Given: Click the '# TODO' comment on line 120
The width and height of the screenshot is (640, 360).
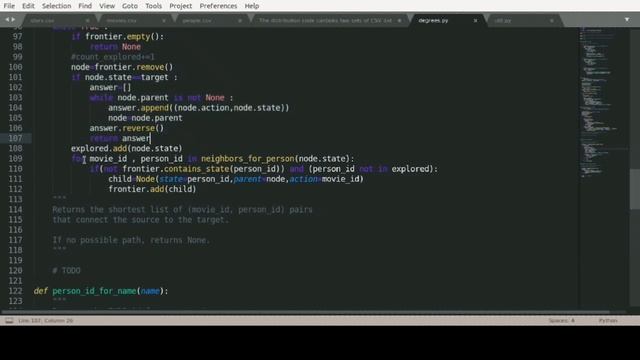Looking at the screenshot, I should pyautogui.click(x=66, y=271).
